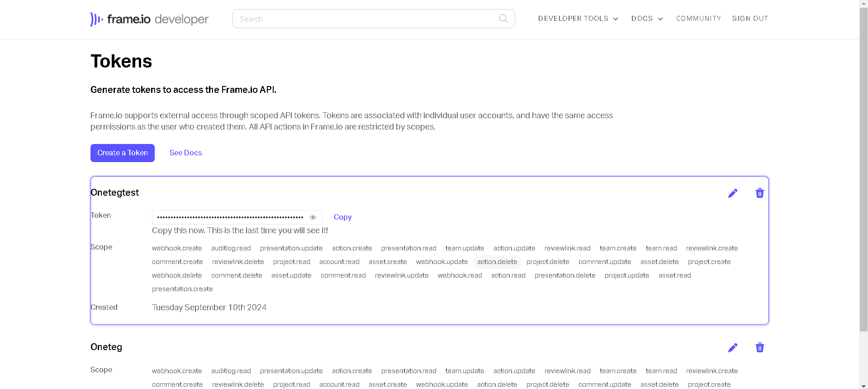868x389 pixels.
Task: Focus the Search input field
Action: 366,19
